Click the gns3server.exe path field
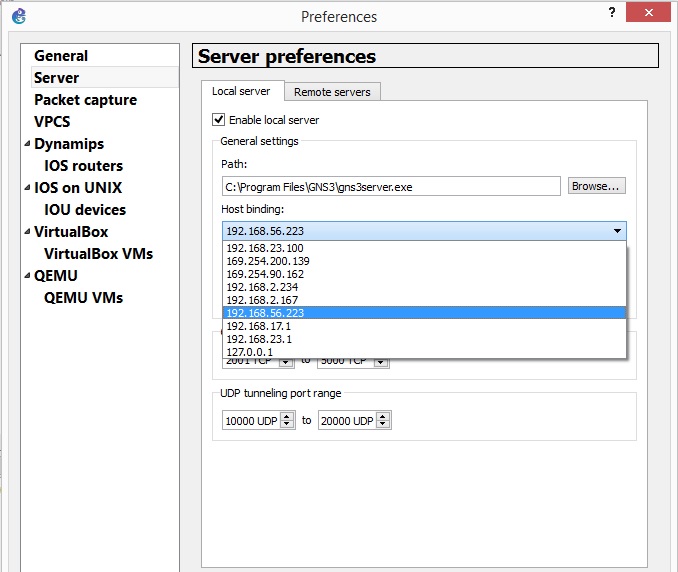Viewport: 678px width, 572px height. (x=391, y=187)
